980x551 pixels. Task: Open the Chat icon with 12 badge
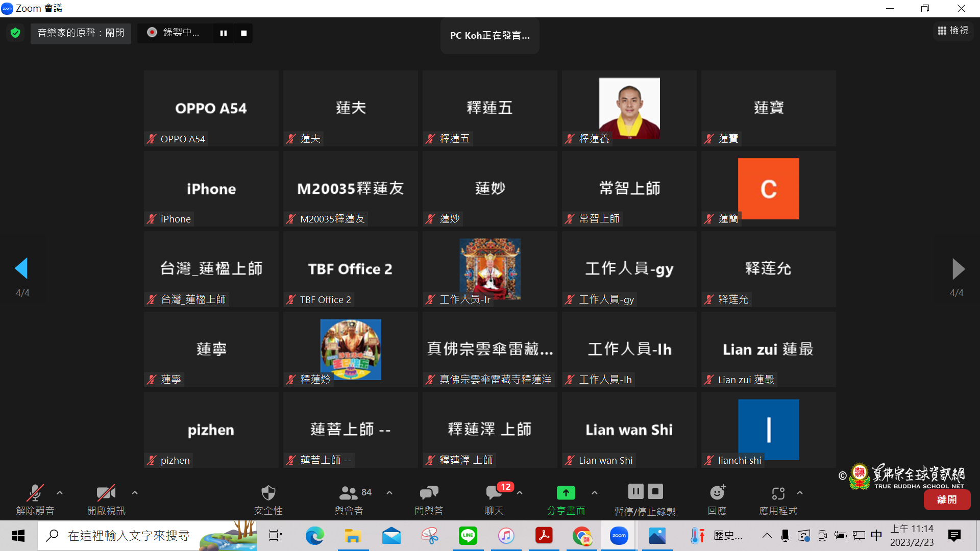494,493
